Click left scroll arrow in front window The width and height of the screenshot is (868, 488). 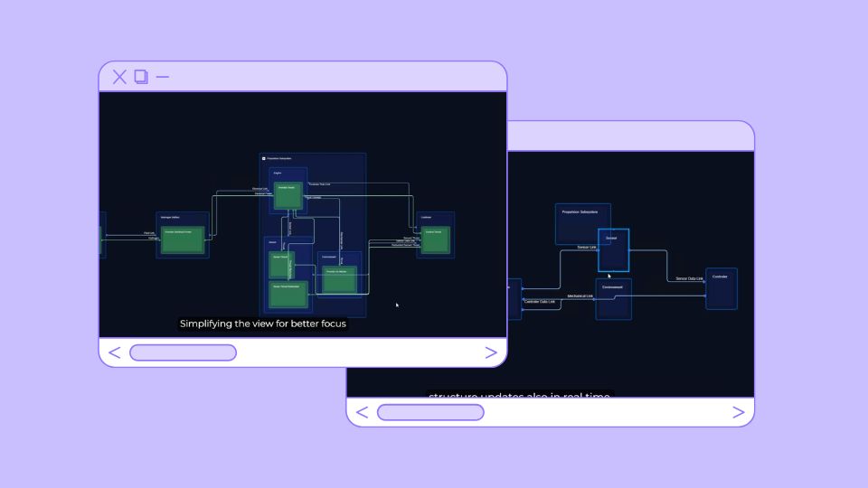coord(115,352)
